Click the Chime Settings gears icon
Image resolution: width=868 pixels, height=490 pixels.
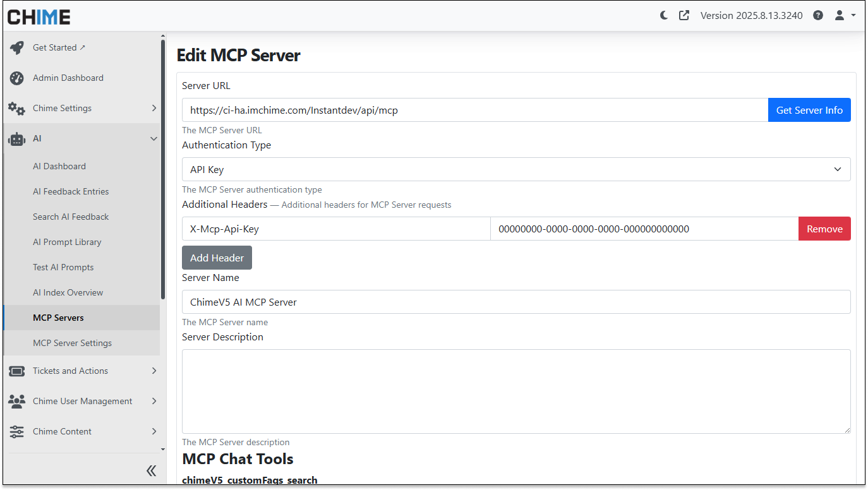17,108
